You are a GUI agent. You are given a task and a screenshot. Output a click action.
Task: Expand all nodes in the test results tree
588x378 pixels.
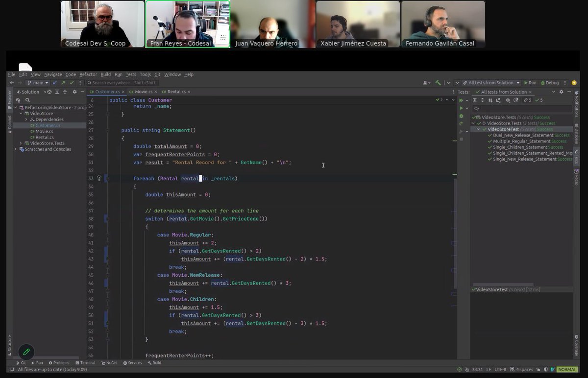coord(475,100)
